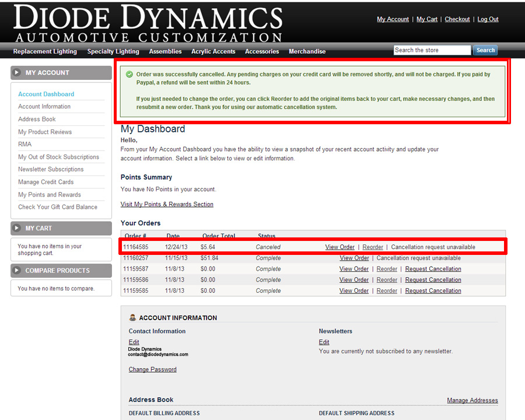525x420 pixels.
Task: Click the COMPARE PRODUCTS panel arrow icon
Action: pos(16,270)
